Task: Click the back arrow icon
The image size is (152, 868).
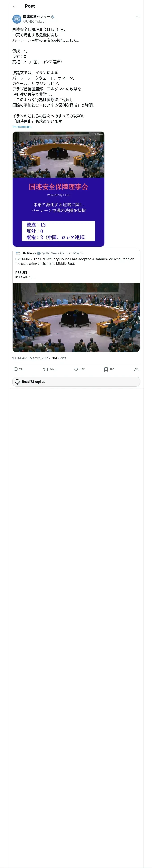Action: coord(14,6)
